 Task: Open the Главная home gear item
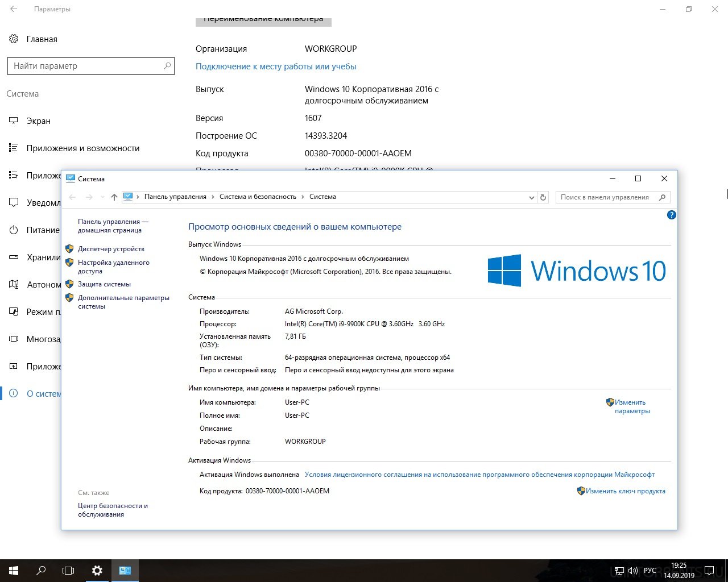coord(33,39)
